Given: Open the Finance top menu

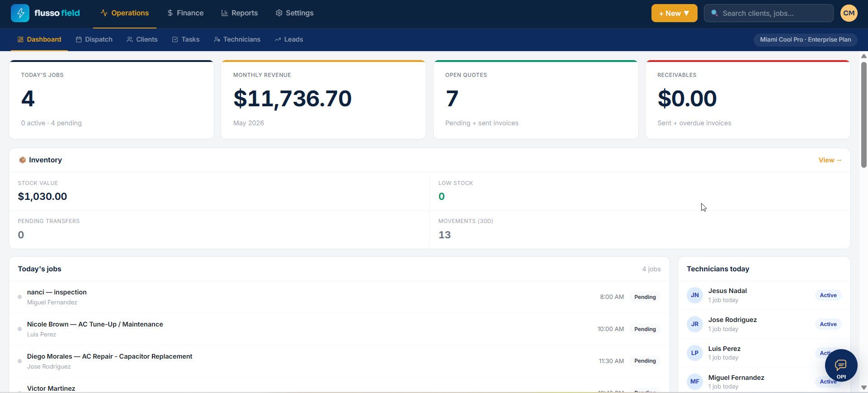Looking at the screenshot, I should 185,13.
